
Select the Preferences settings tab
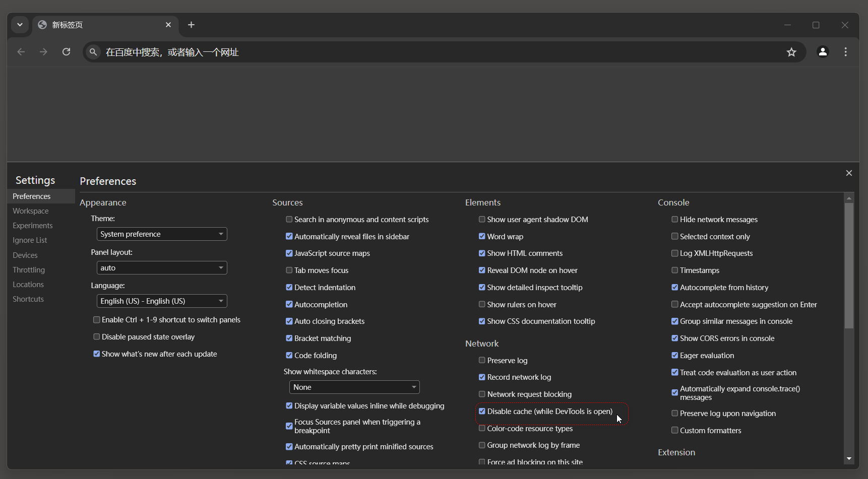point(41,196)
